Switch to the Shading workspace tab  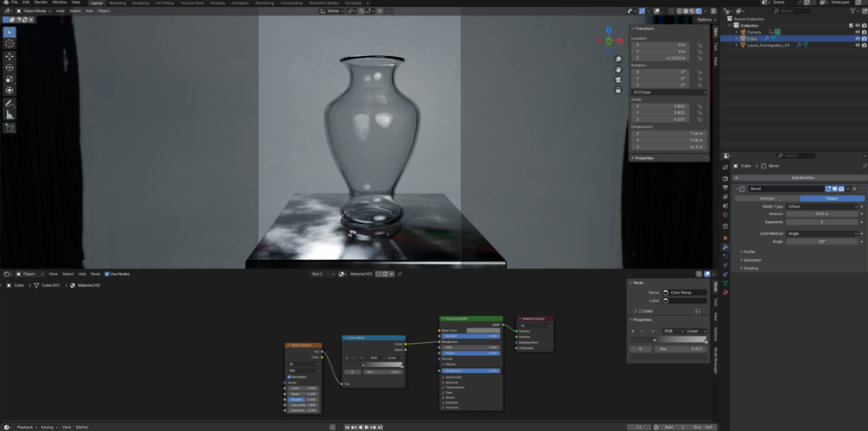(218, 3)
